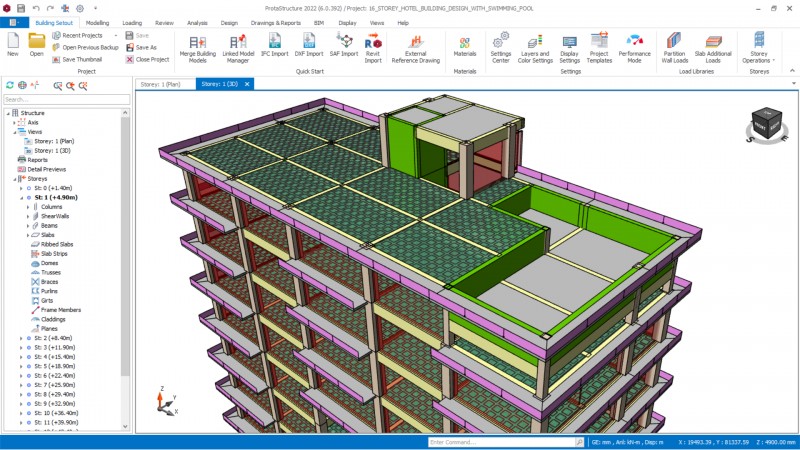Expand the Slabs node
Viewport: 800px width, 450px height.
tap(28, 235)
